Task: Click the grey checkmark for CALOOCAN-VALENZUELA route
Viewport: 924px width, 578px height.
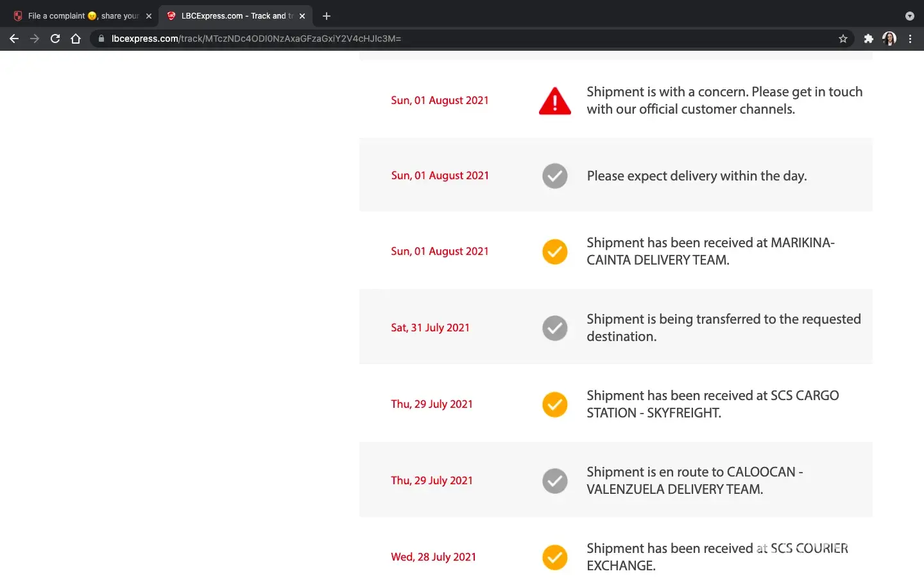Action: [x=554, y=481]
